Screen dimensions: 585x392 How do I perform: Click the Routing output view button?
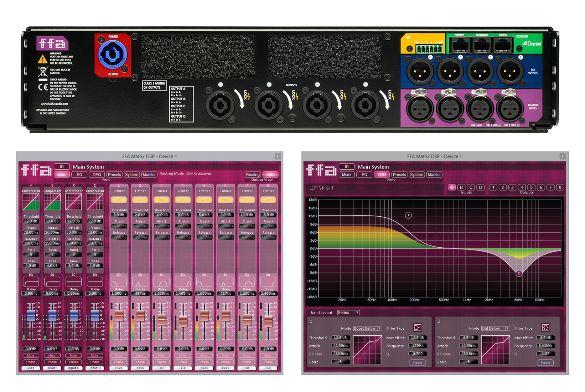pos(253,175)
